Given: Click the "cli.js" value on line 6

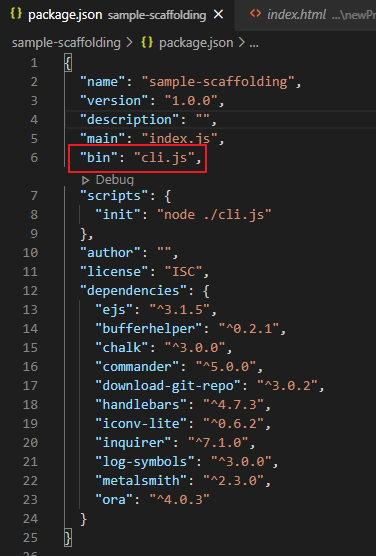Looking at the screenshot, I should click(164, 157).
